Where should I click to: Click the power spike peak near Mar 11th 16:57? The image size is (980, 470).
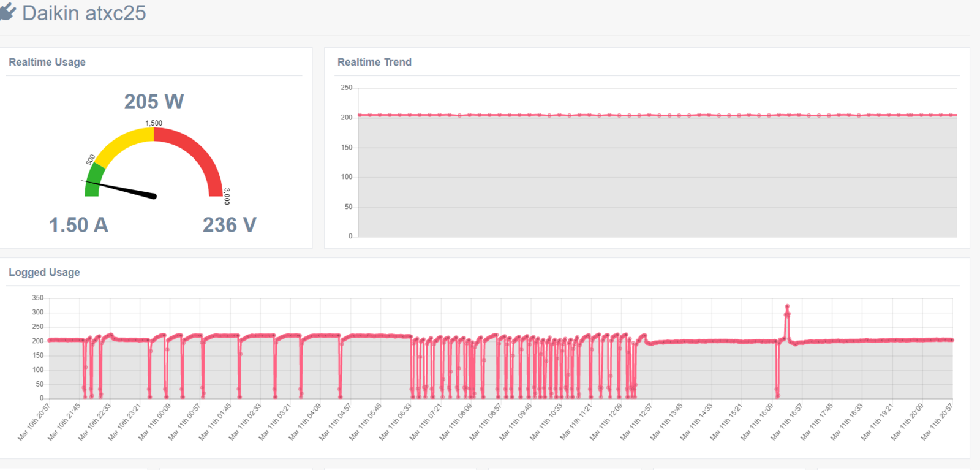click(787, 306)
